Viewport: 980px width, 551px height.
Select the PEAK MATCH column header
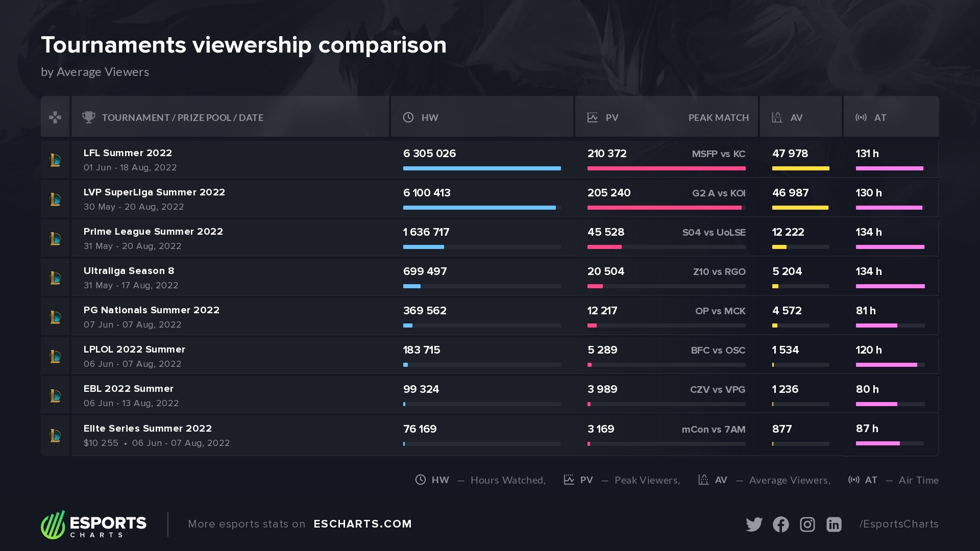coord(718,118)
